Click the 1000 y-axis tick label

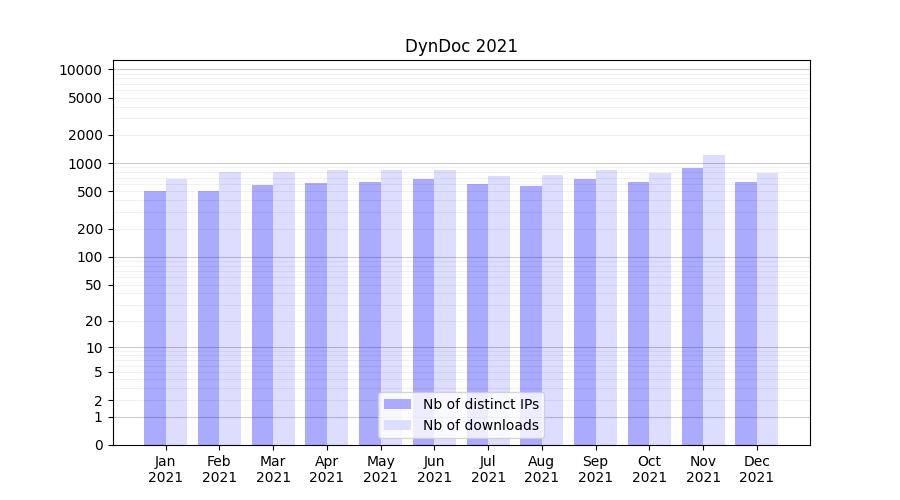[x=84, y=164]
